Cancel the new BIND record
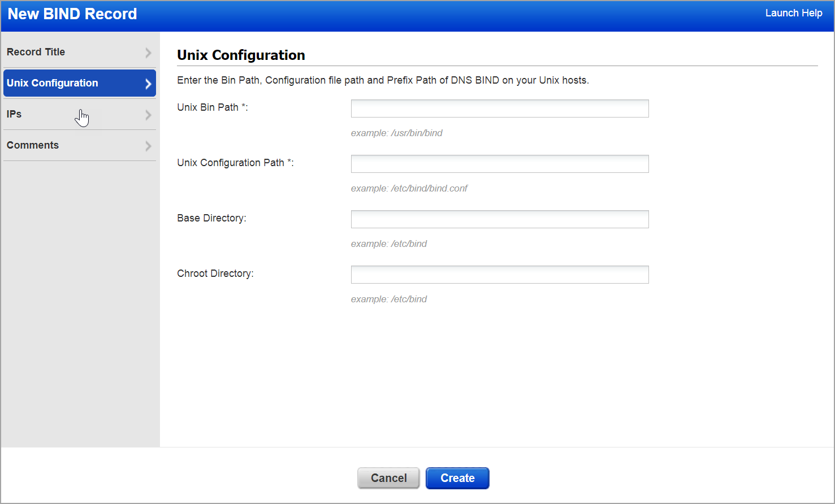The height and width of the screenshot is (504, 835). pyautogui.click(x=388, y=478)
